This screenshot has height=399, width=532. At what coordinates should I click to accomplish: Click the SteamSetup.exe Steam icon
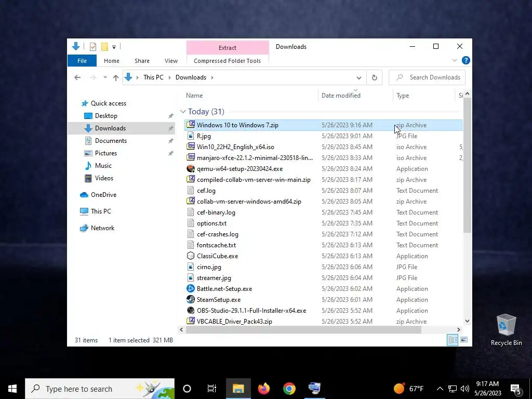[x=191, y=299]
